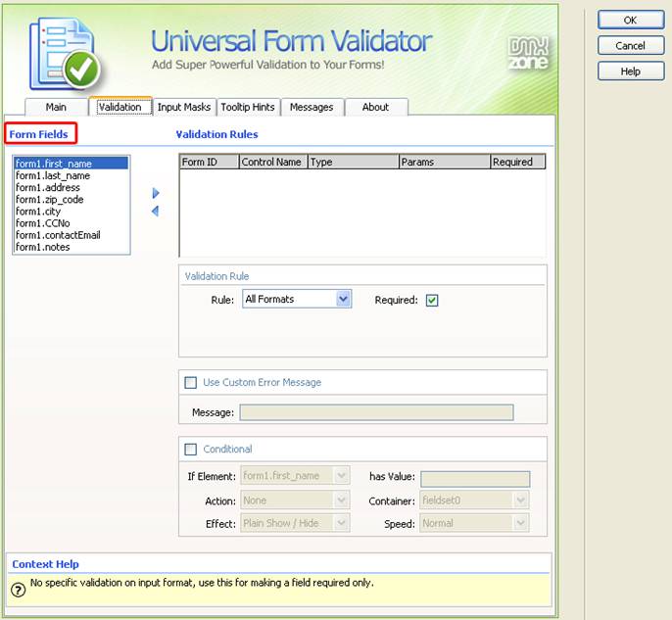Open the Action dropdown showing None
Viewport: 672px width, 620px height.
295,501
